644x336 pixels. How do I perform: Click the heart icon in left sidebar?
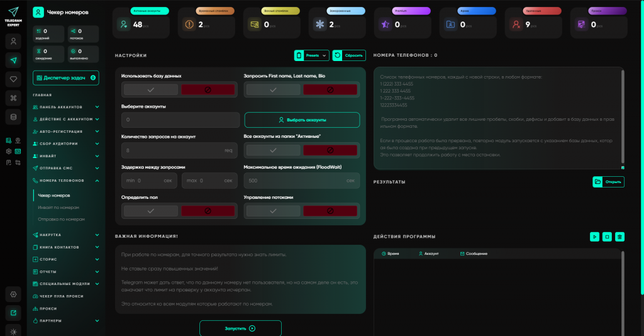click(x=13, y=79)
